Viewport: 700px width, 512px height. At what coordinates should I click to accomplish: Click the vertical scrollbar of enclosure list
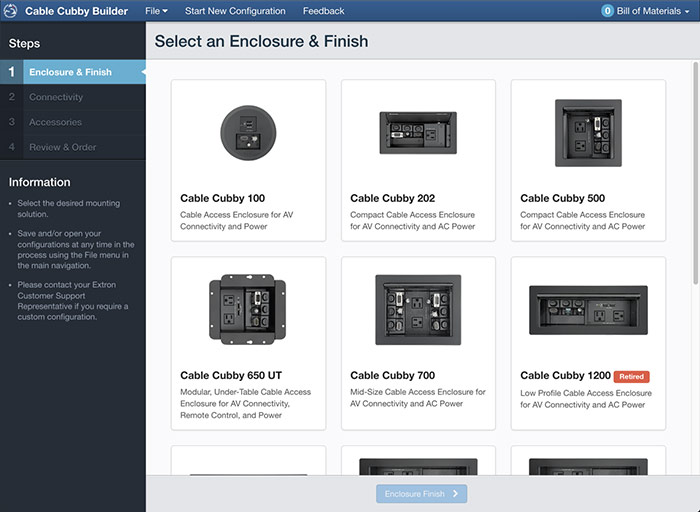pyautogui.click(x=695, y=173)
